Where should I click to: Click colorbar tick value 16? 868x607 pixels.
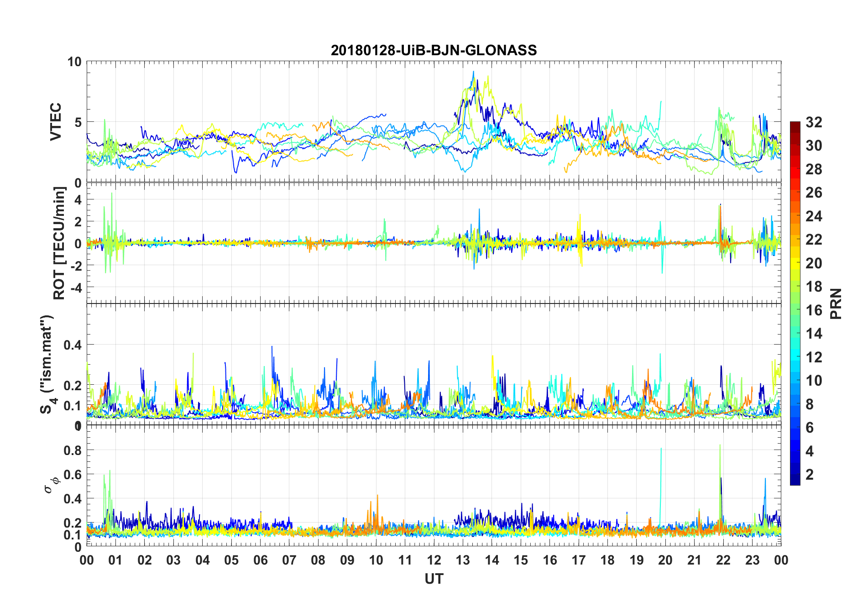(814, 310)
